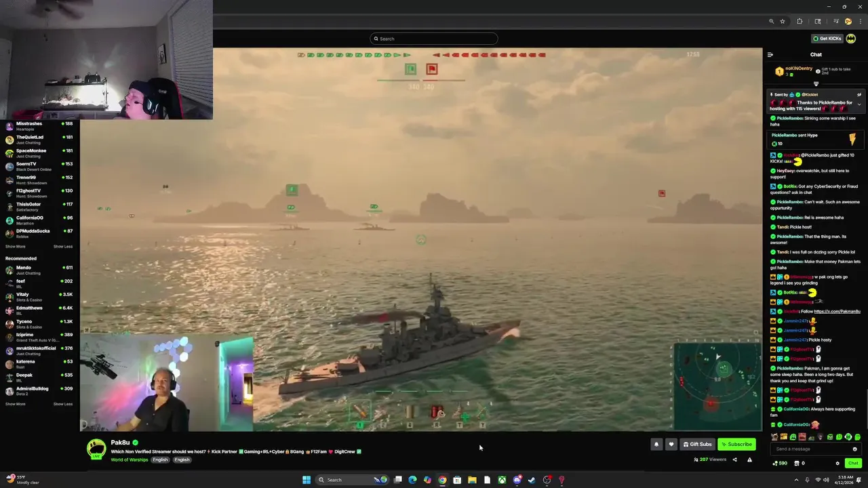
Task: Report the stream via the warning triangle icon
Action: 749,460
